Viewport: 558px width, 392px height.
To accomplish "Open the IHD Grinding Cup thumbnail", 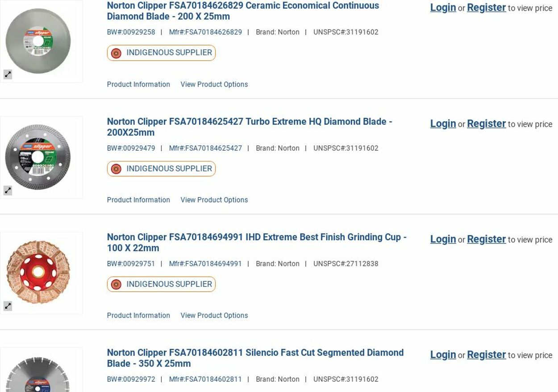I will coord(38,272).
